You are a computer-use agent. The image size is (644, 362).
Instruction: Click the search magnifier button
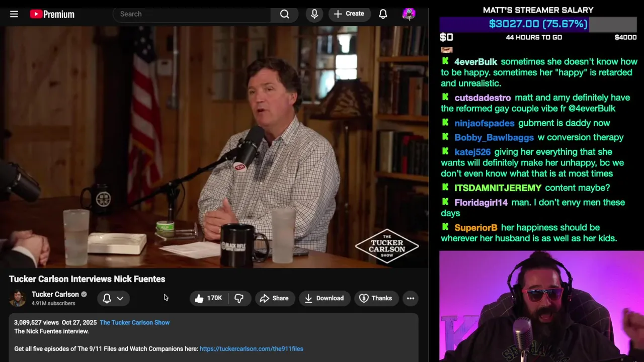click(285, 14)
